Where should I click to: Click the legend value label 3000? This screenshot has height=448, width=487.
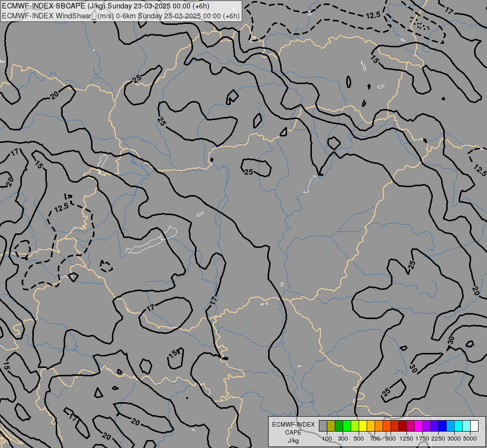(454, 439)
